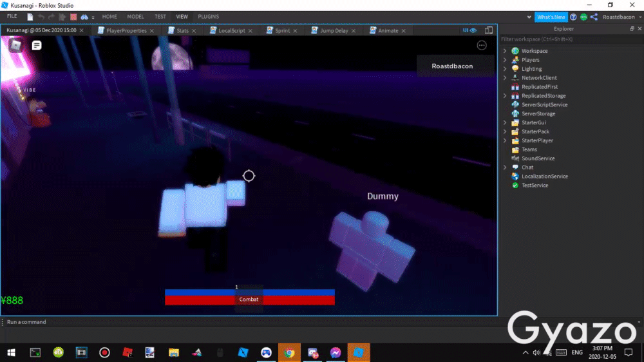Click the viewport layout icon beside UI toggle

click(489, 30)
